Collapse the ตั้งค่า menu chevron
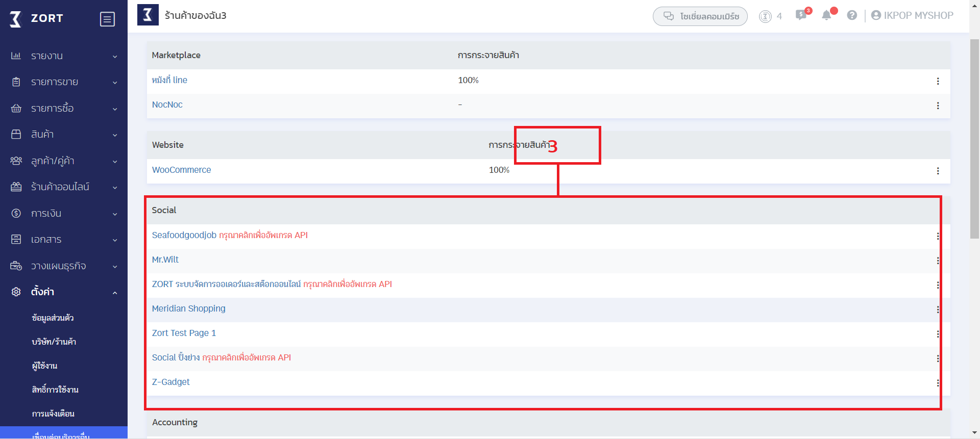Screen dimensions: 980x439 [x=115, y=293]
